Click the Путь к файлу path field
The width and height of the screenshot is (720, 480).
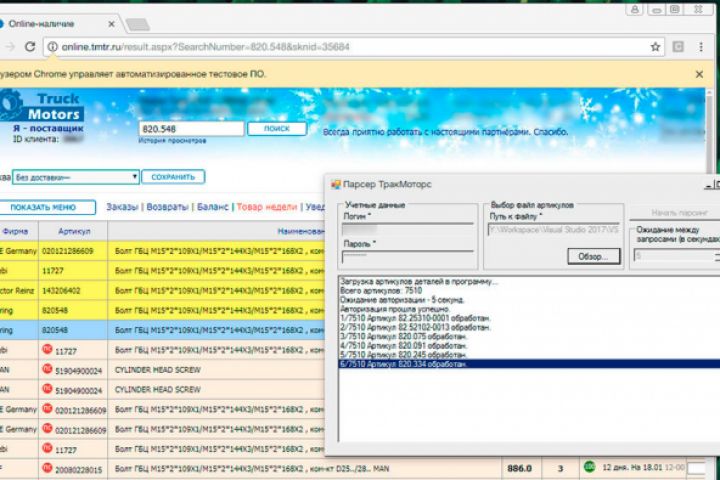click(554, 229)
